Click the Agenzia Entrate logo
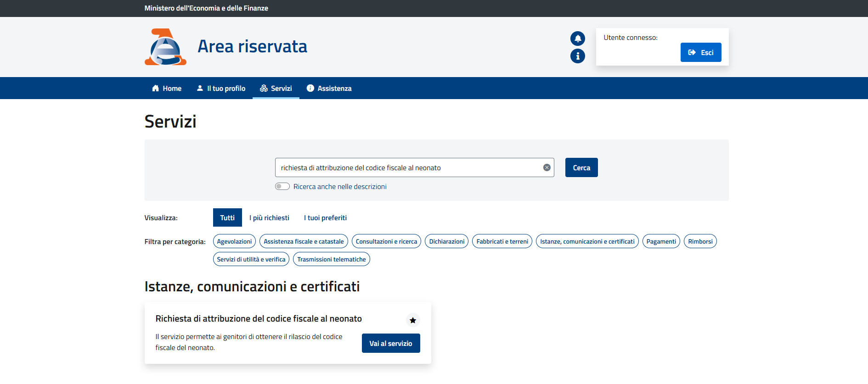This screenshot has width=868, height=384. pos(165,47)
